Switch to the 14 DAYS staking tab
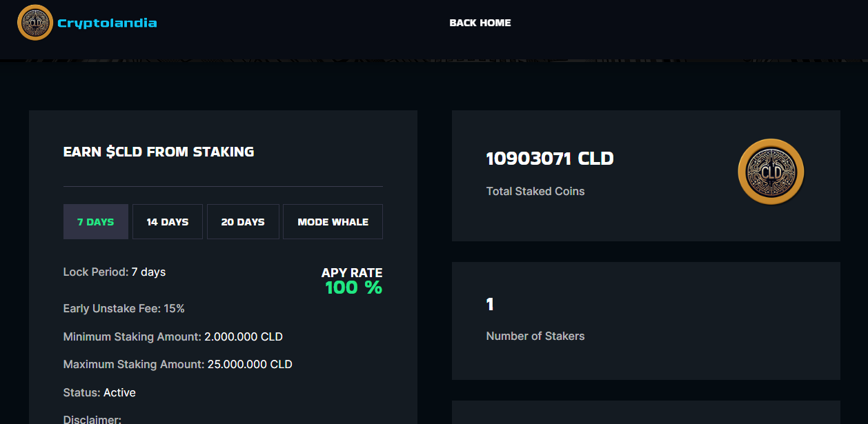This screenshot has height=424, width=868. point(168,222)
